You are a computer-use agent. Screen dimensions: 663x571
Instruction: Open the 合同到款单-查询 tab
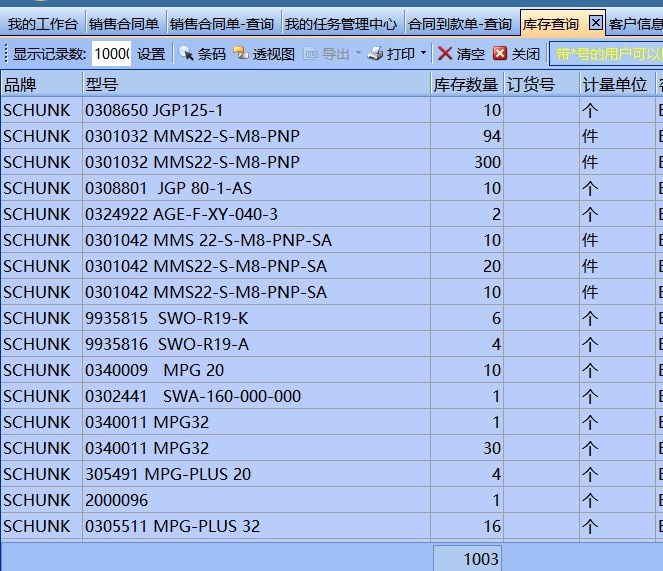pos(460,24)
